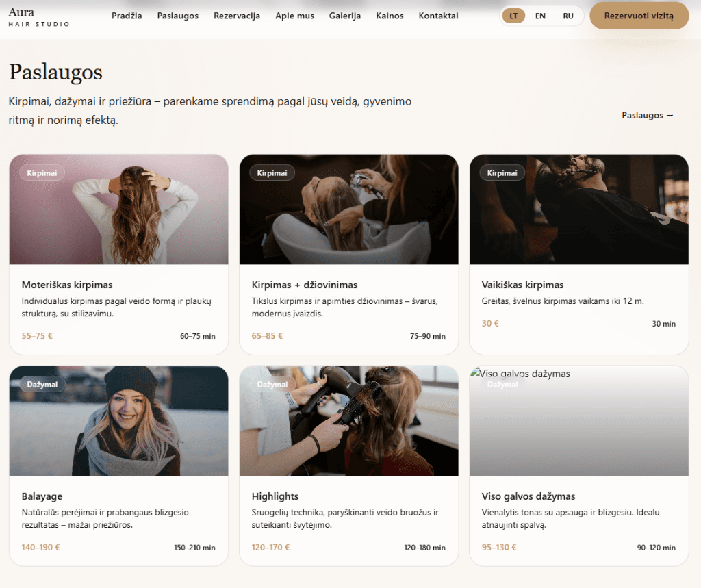This screenshot has width=701, height=588.
Task: Click the Viso galvos dažymas card title
Action: point(528,496)
